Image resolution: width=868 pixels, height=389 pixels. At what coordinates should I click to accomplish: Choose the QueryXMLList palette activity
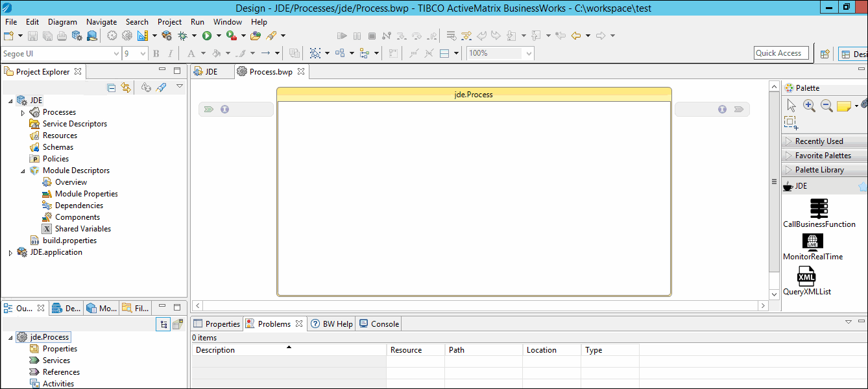click(x=806, y=277)
